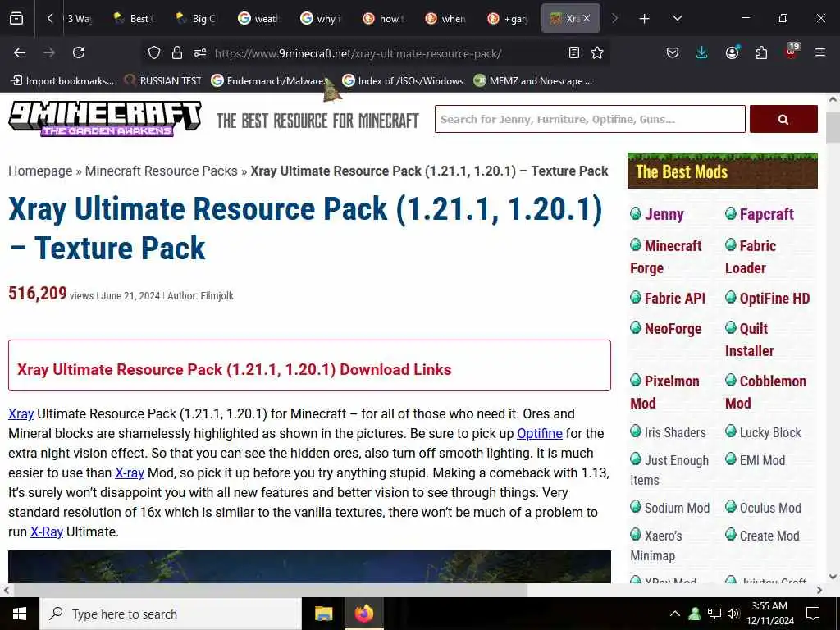Open Minecraft Resource Packs breadcrumb link
840x630 pixels.
tap(162, 171)
